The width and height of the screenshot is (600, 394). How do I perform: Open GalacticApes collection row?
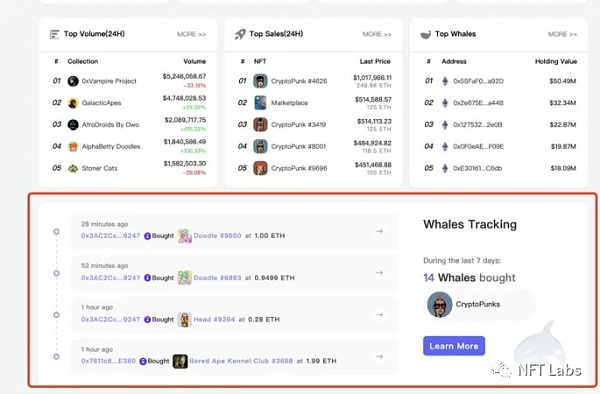[129, 103]
